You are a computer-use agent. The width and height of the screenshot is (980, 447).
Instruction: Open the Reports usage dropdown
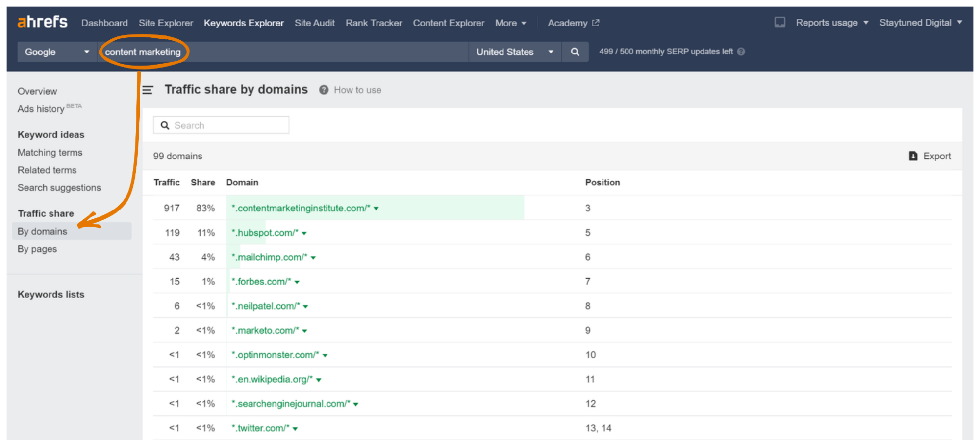point(832,23)
